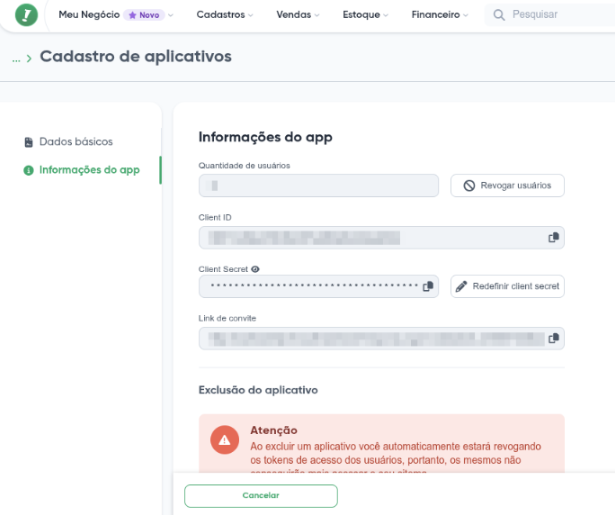Click the red warning triangle icon
Screen dimensions: 615x515
(x=225, y=440)
